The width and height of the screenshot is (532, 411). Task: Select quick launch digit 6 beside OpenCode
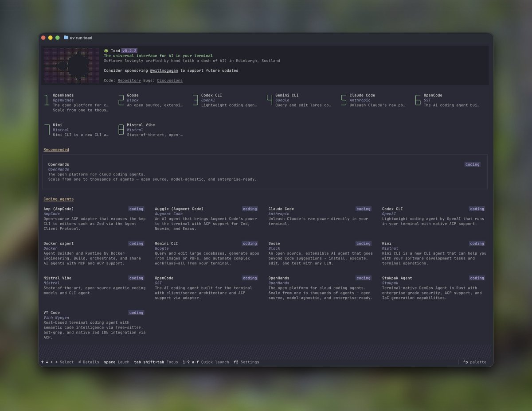tap(418, 100)
